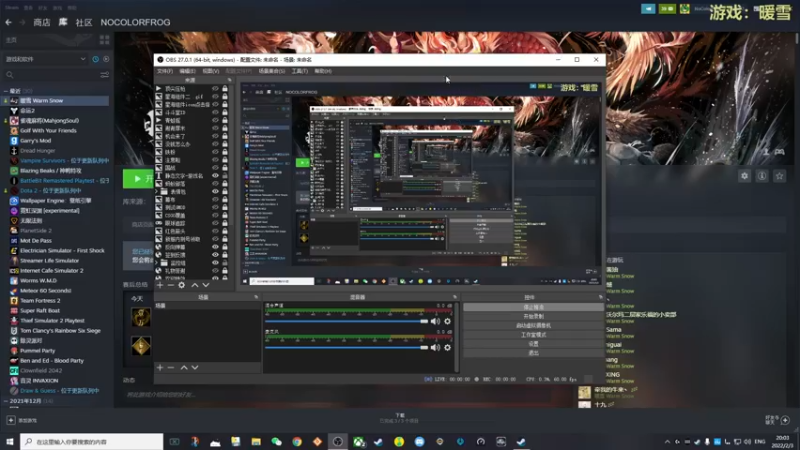
Task: Expand the second source group folder
Action: (158, 263)
